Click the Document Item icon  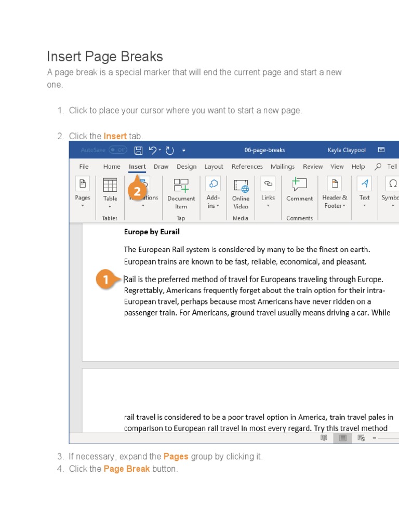181,191
